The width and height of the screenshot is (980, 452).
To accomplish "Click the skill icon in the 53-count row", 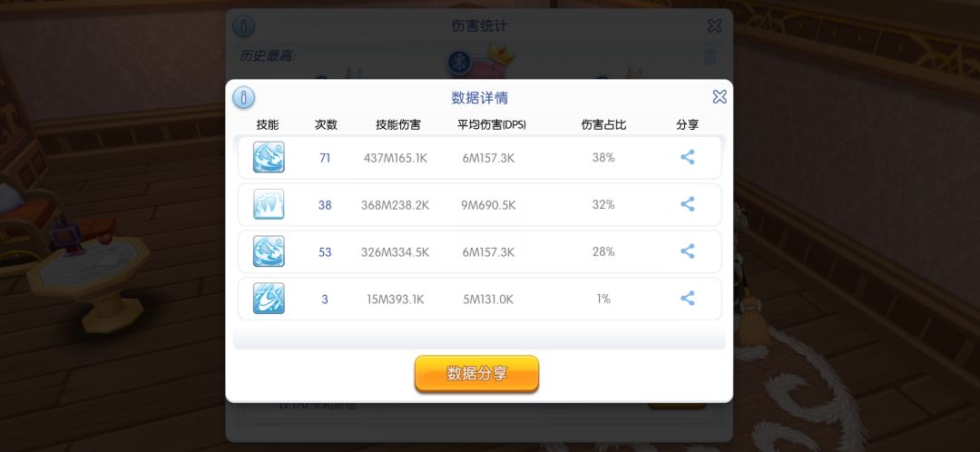I will (269, 251).
